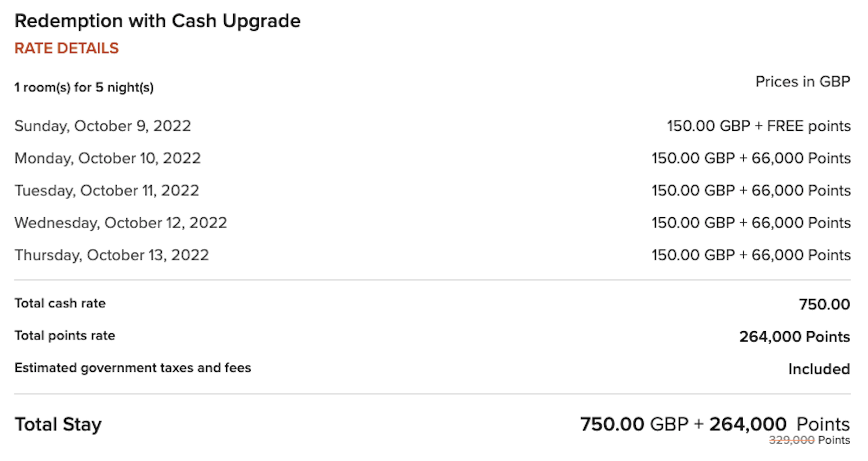Screen dimensions: 868x461
Task: Select the Tuesday, October 11, 2022 date
Action: pyautogui.click(x=107, y=191)
